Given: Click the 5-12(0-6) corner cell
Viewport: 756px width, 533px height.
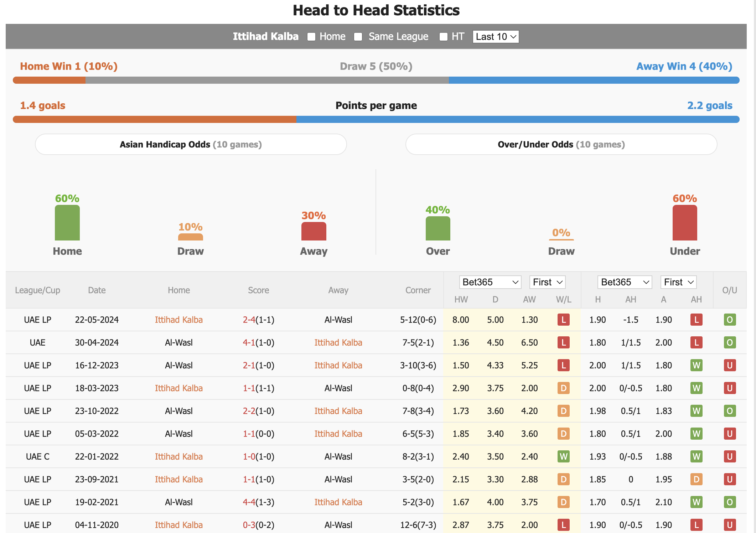Looking at the screenshot, I should coord(418,320).
